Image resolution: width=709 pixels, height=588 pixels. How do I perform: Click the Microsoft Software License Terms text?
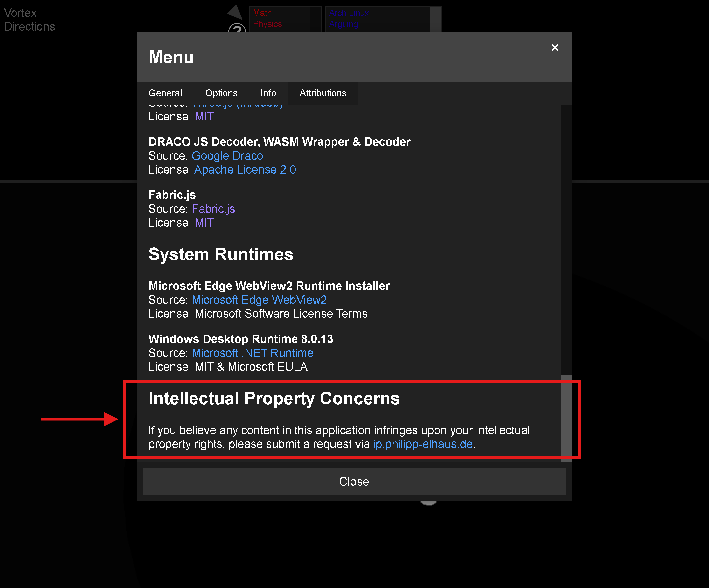[281, 314]
